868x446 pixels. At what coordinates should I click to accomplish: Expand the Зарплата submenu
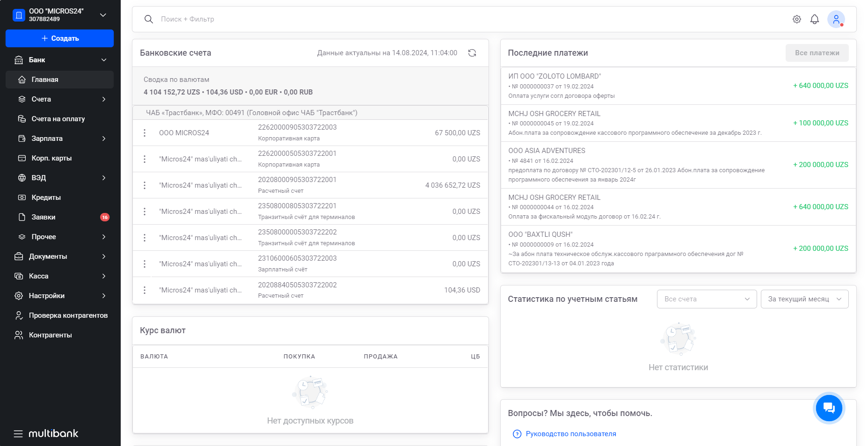(x=103, y=139)
